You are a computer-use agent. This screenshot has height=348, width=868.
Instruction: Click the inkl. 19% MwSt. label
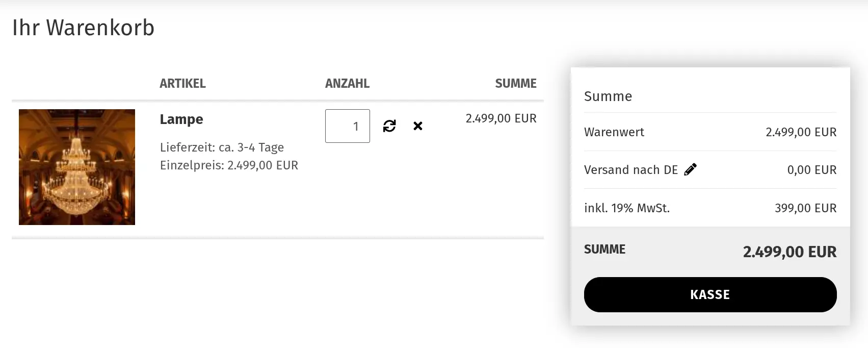coord(627,208)
